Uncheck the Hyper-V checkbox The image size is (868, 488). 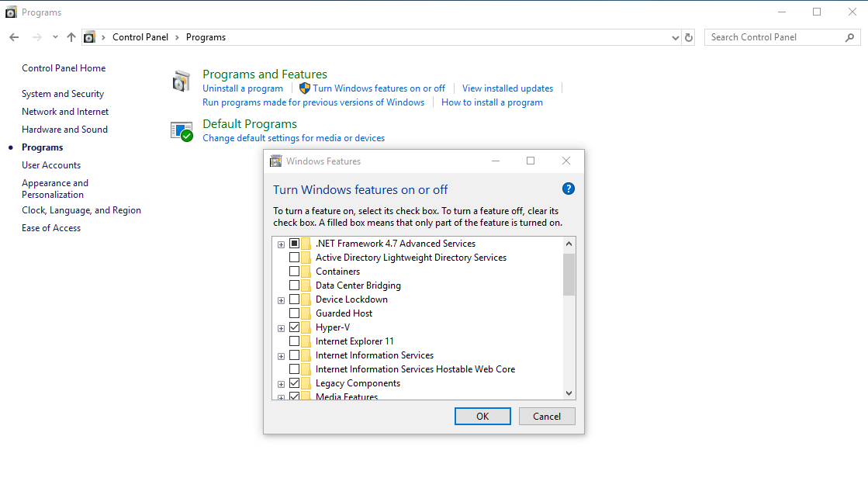(x=295, y=327)
